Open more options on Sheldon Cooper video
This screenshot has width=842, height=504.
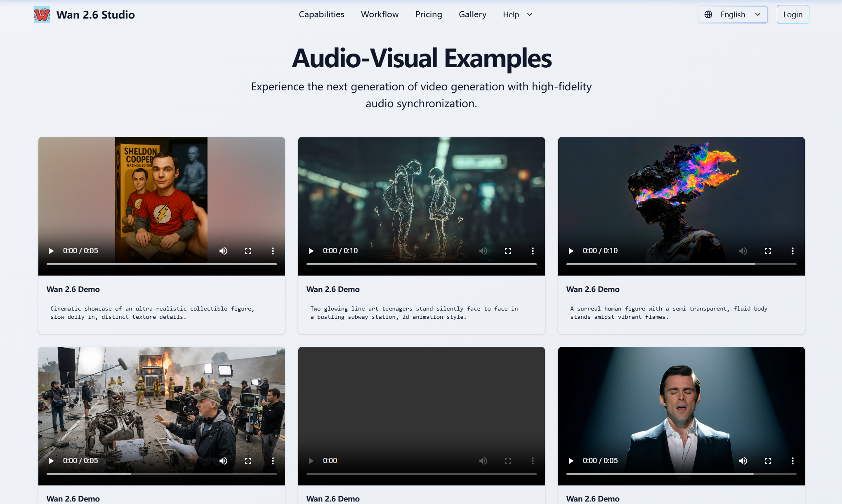pyautogui.click(x=273, y=251)
